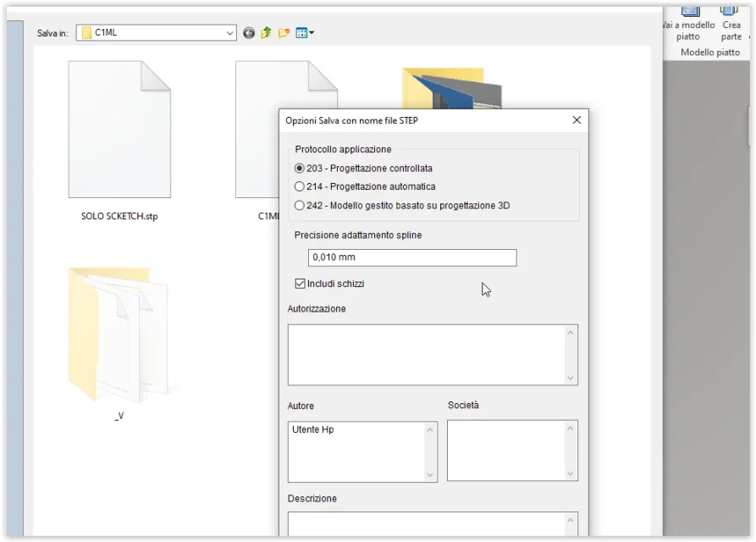Expand the Salva in folder dropdown
This screenshot has width=756, height=542.
[x=229, y=33]
